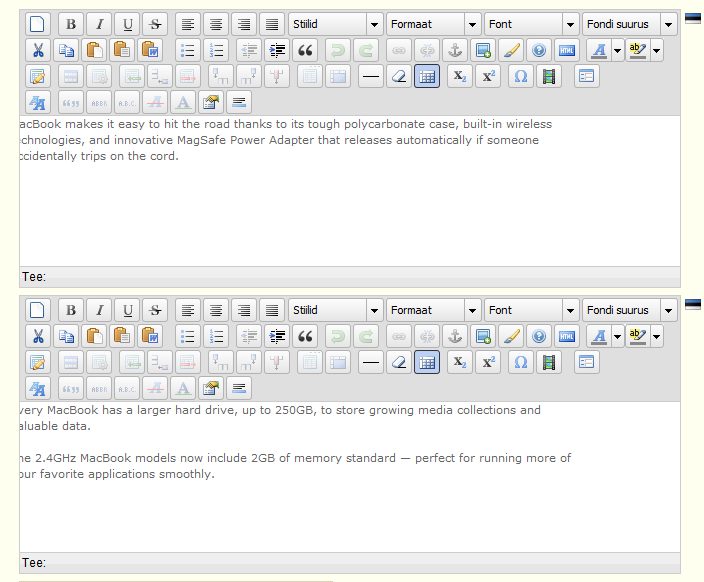Edit CSS style in top editor
Image resolution: width=704 pixels, height=582 pixels.
(38, 103)
